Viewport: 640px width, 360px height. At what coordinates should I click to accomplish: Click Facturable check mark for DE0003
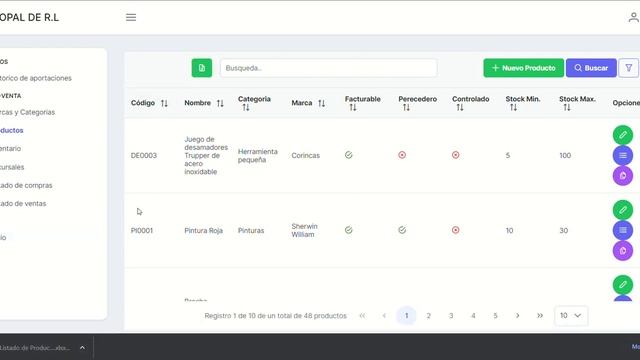(x=349, y=155)
